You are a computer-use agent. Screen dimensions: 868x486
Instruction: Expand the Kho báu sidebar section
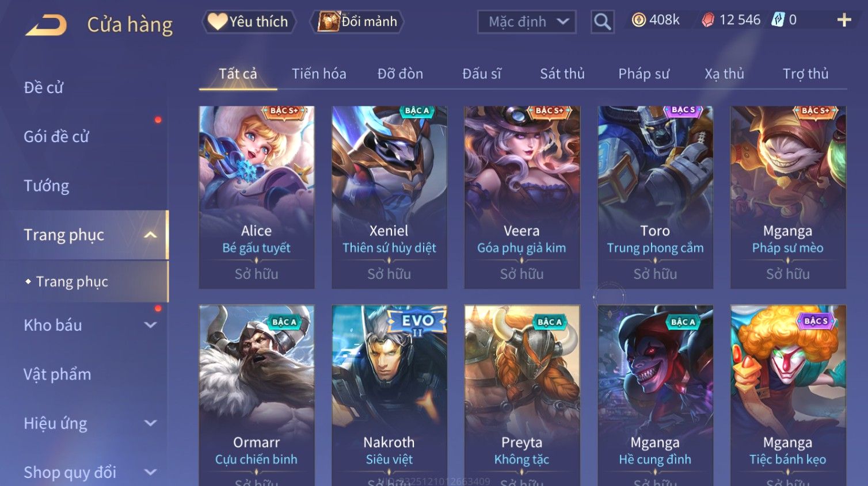coord(150,325)
